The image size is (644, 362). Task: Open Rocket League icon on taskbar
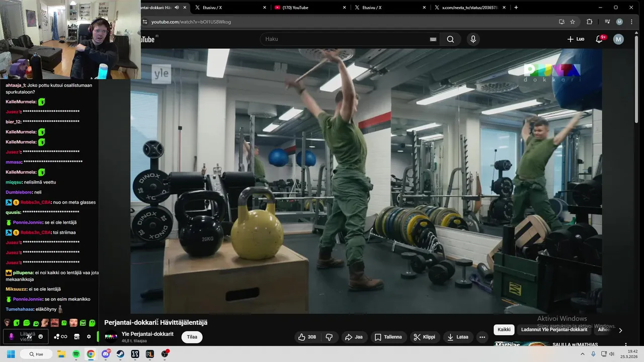149,354
